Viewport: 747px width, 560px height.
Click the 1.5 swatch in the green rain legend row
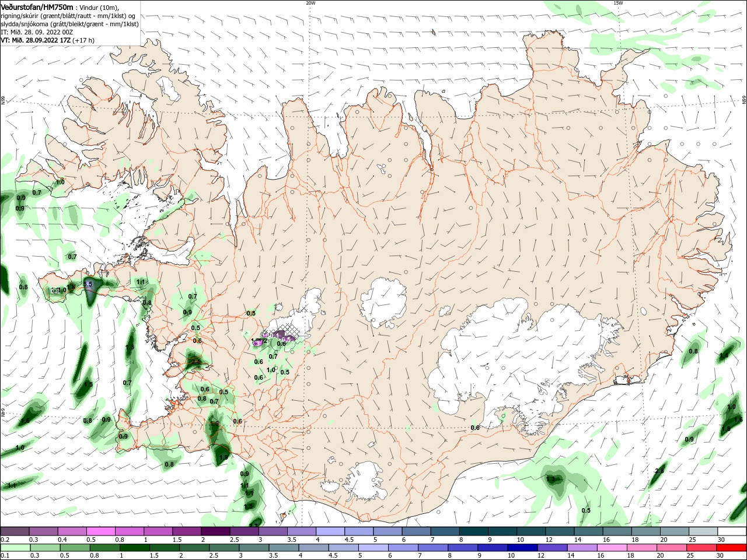[163, 548]
